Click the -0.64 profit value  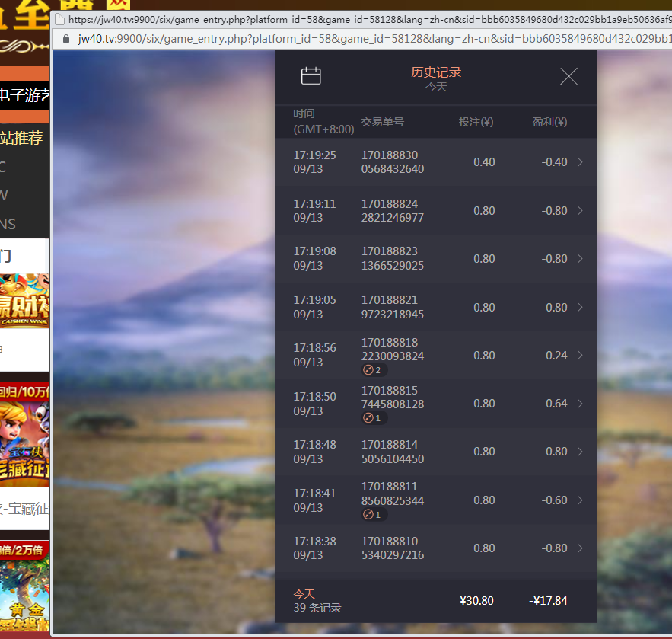click(x=554, y=404)
